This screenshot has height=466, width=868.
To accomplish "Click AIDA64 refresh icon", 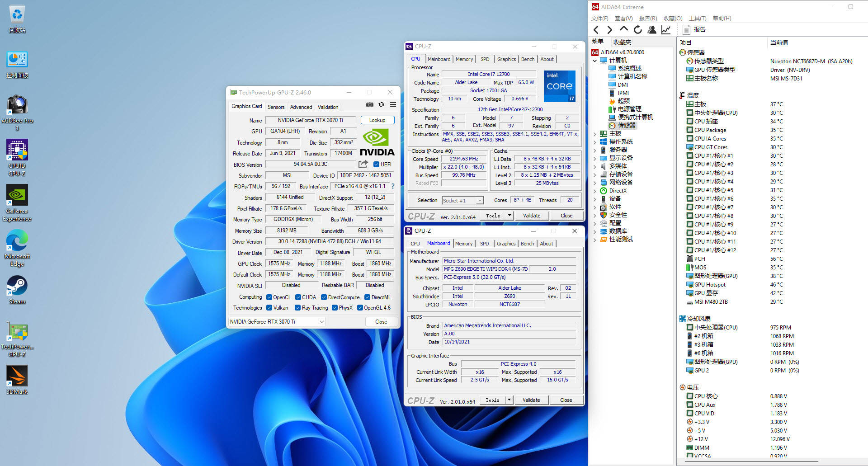I will tap(637, 30).
